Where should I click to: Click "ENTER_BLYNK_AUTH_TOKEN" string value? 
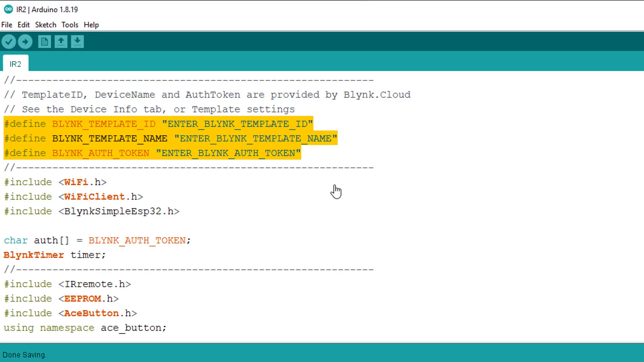[x=228, y=153]
